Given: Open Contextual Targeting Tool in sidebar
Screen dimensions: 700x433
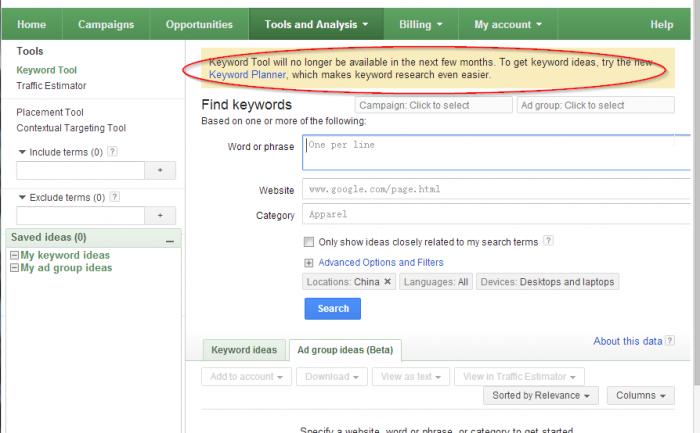Looking at the screenshot, I should [71, 128].
